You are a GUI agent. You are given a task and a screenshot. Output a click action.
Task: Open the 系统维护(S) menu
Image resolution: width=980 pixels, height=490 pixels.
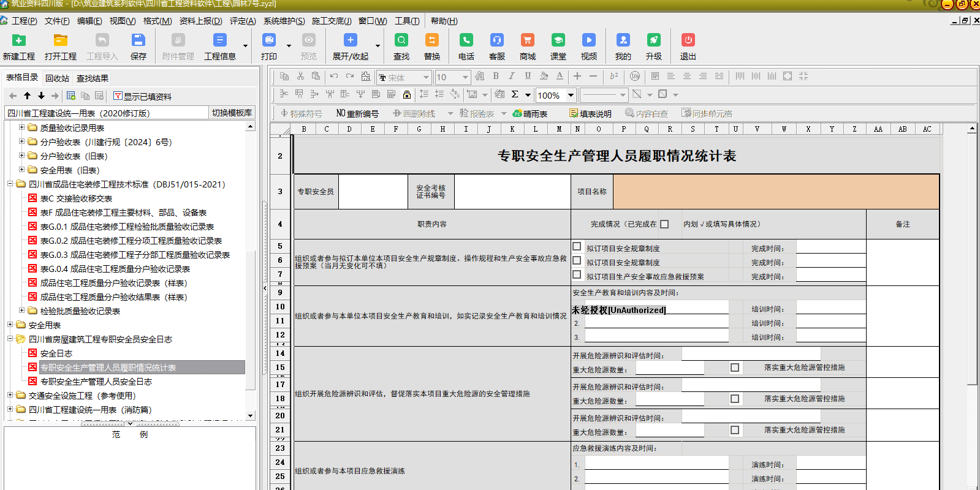284,21
